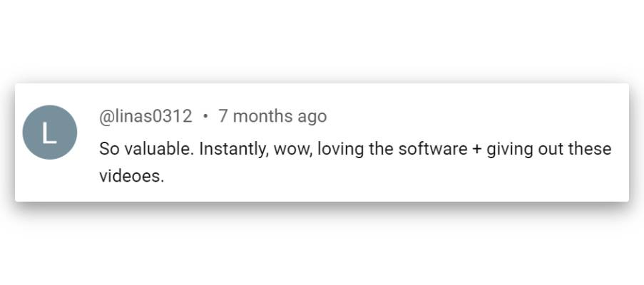This screenshot has height=285, width=644.
Task: Click the word "videoes." on second line
Action: pos(132,176)
